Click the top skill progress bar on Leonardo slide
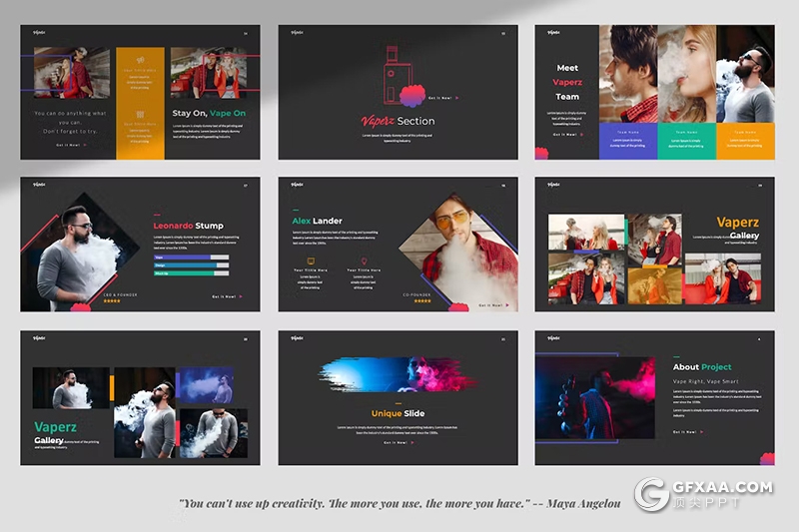This screenshot has width=799, height=532. coord(191,258)
